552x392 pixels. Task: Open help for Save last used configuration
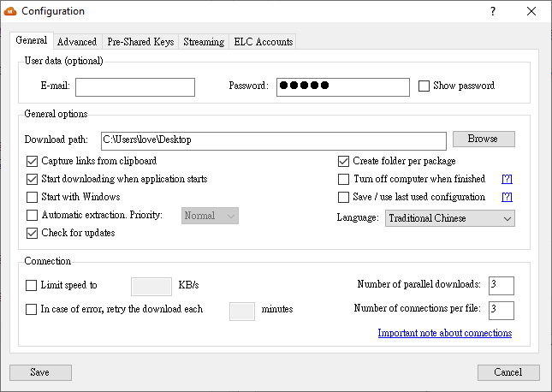click(507, 197)
